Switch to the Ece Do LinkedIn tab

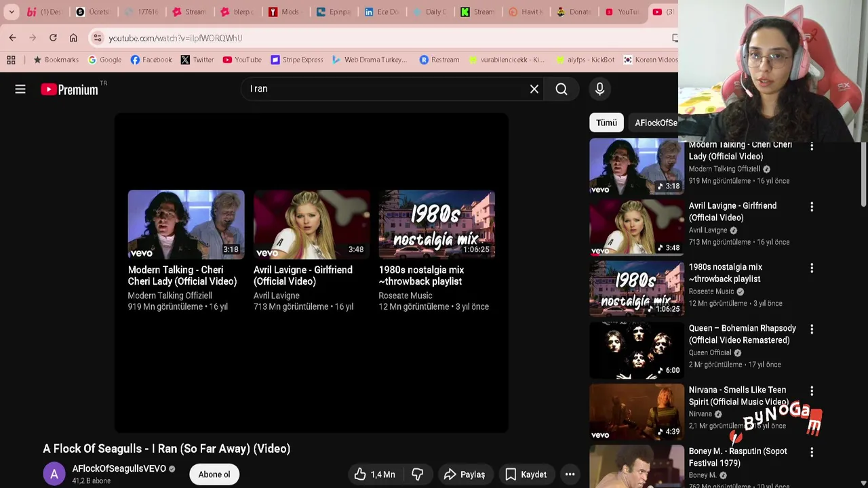tap(381, 12)
